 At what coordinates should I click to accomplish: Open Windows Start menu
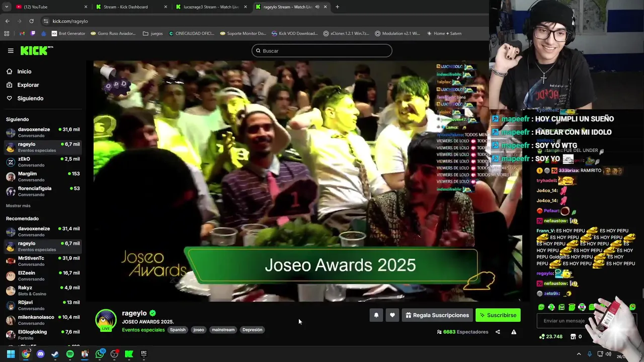tap(11, 354)
